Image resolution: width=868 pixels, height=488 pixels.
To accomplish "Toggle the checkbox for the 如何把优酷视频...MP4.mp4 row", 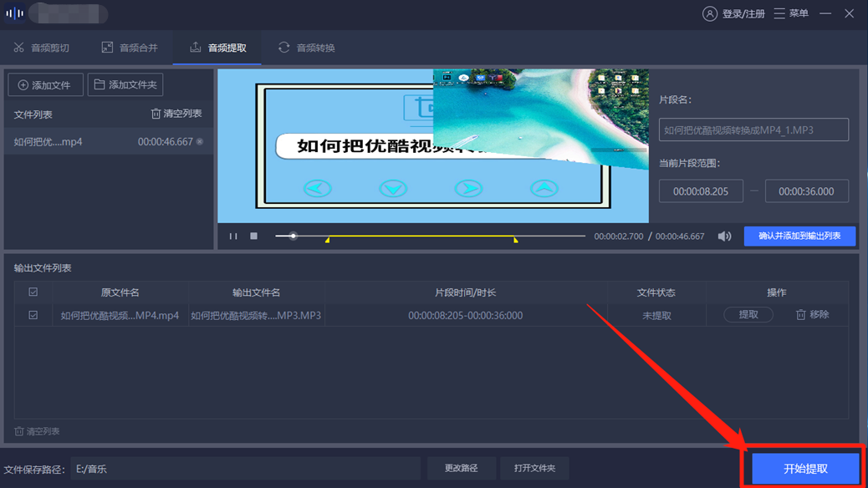I will click(x=33, y=315).
